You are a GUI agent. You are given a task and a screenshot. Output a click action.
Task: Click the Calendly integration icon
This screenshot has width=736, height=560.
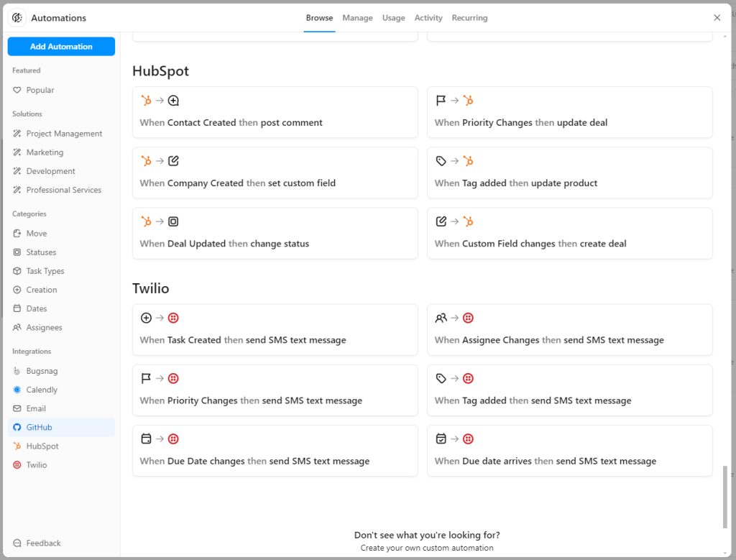[x=17, y=390]
